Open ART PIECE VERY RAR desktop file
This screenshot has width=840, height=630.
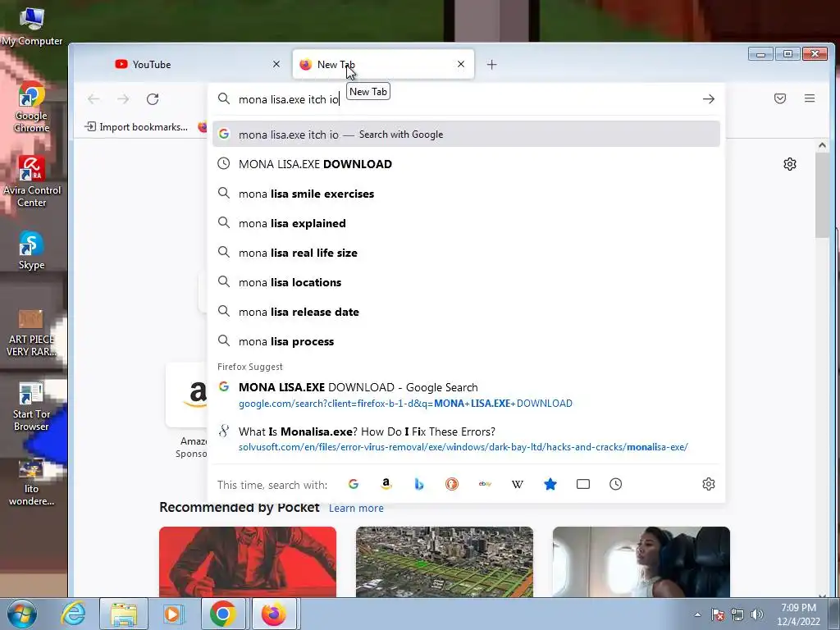(31, 332)
